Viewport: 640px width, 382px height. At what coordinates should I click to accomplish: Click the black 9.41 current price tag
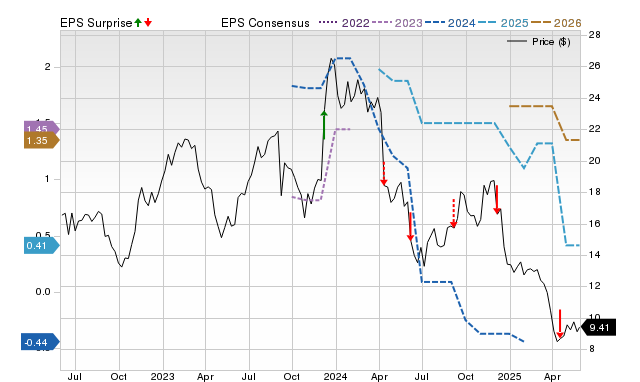point(599,328)
